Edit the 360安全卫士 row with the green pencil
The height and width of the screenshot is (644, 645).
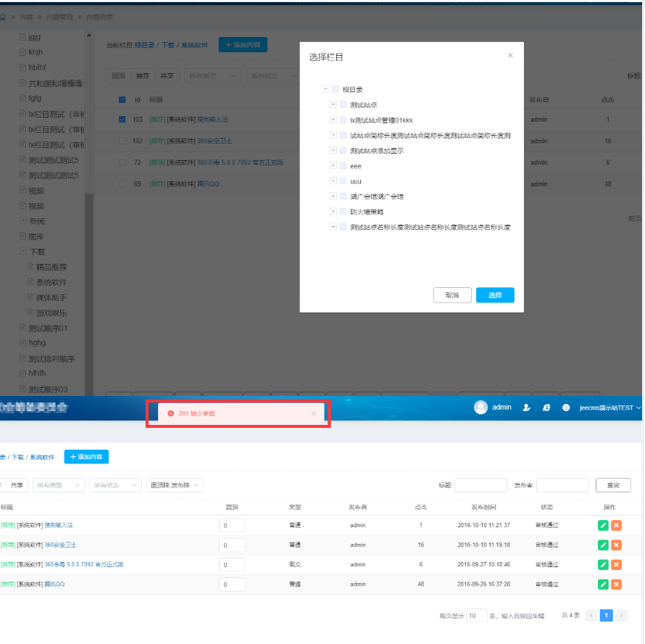pyautogui.click(x=603, y=545)
